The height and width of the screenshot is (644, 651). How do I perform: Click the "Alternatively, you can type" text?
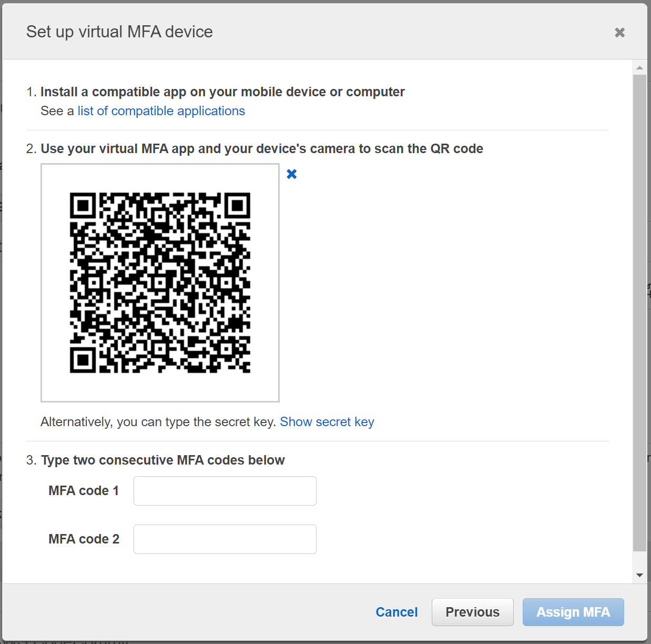[x=158, y=422]
